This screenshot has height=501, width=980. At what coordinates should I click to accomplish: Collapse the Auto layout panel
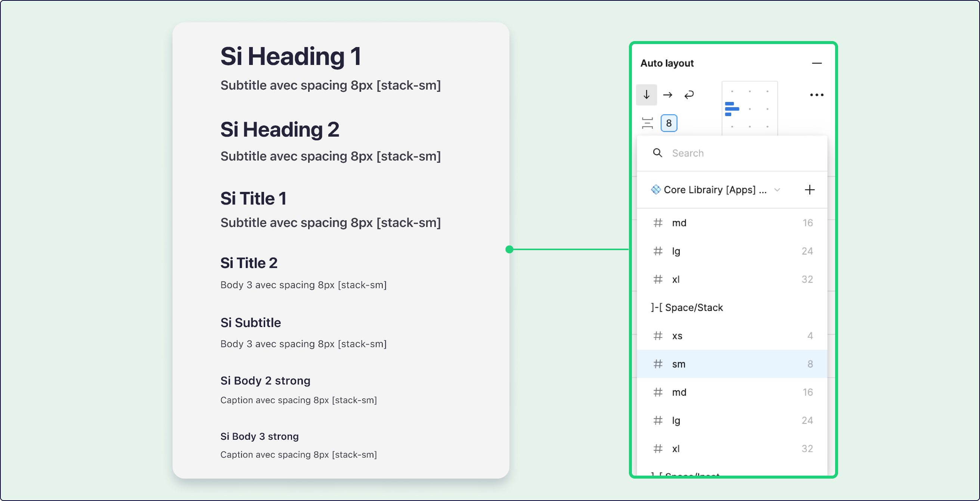817,63
